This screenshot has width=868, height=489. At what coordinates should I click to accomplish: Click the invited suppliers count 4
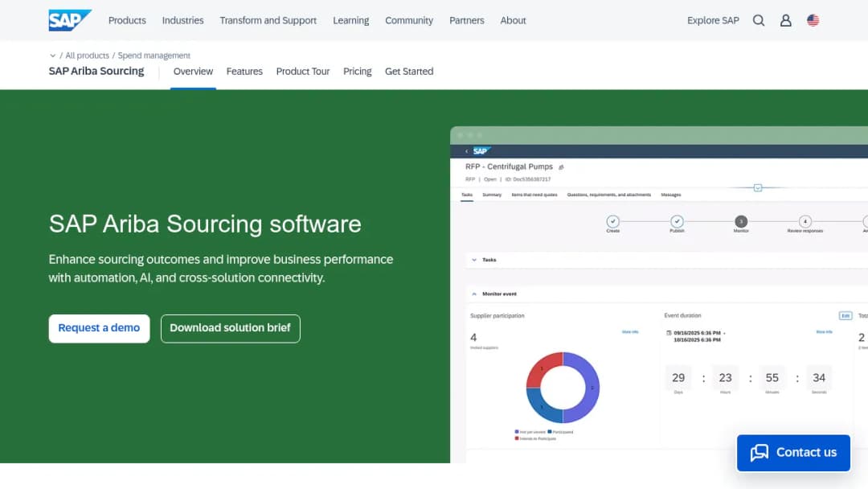click(x=473, y=337)
